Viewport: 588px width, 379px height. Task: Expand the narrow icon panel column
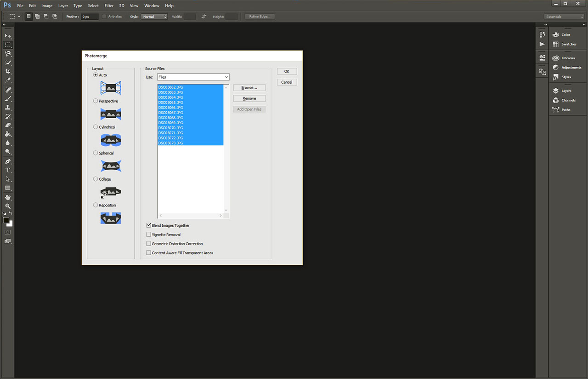[546, 24]
